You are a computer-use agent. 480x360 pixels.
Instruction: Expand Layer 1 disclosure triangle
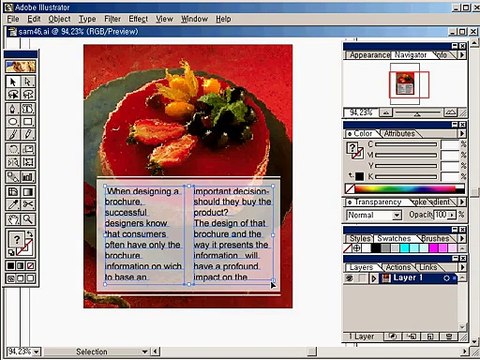[374, 278]
